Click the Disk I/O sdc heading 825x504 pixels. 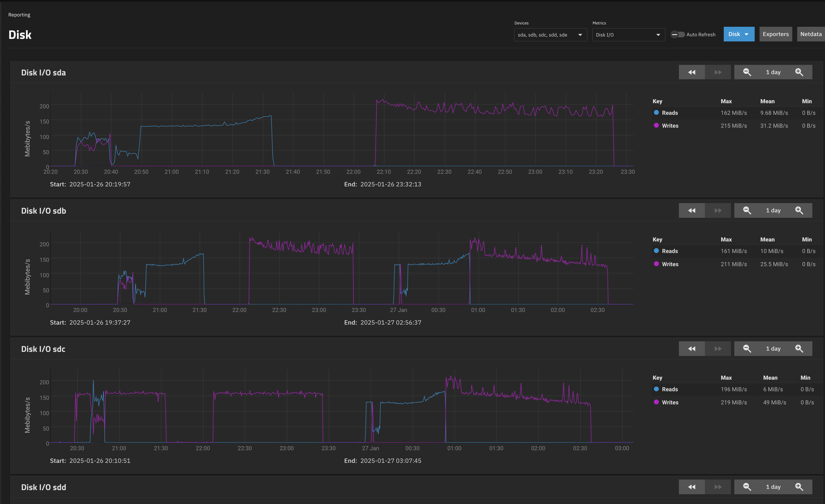pyautogui.click(x=43, y=349)
